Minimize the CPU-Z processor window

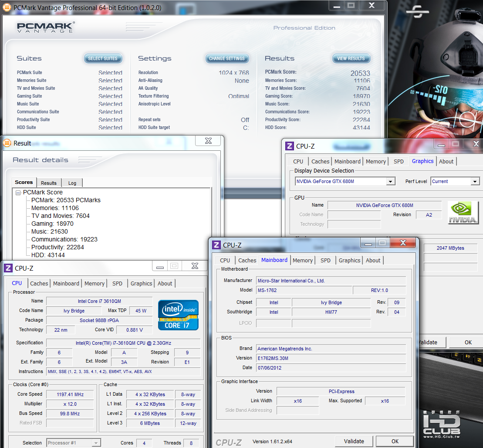[x=160, y=266]
